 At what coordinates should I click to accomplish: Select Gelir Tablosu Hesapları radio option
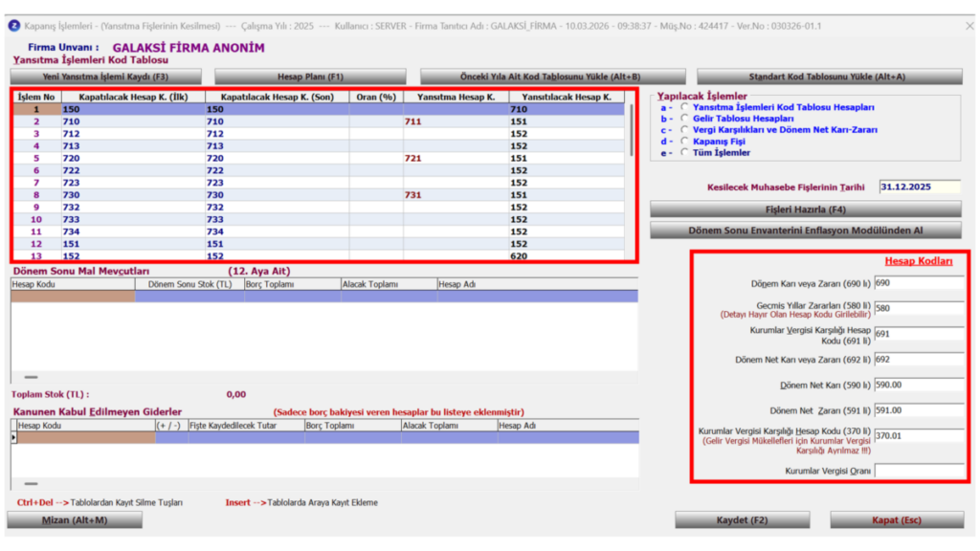(684, 118)
